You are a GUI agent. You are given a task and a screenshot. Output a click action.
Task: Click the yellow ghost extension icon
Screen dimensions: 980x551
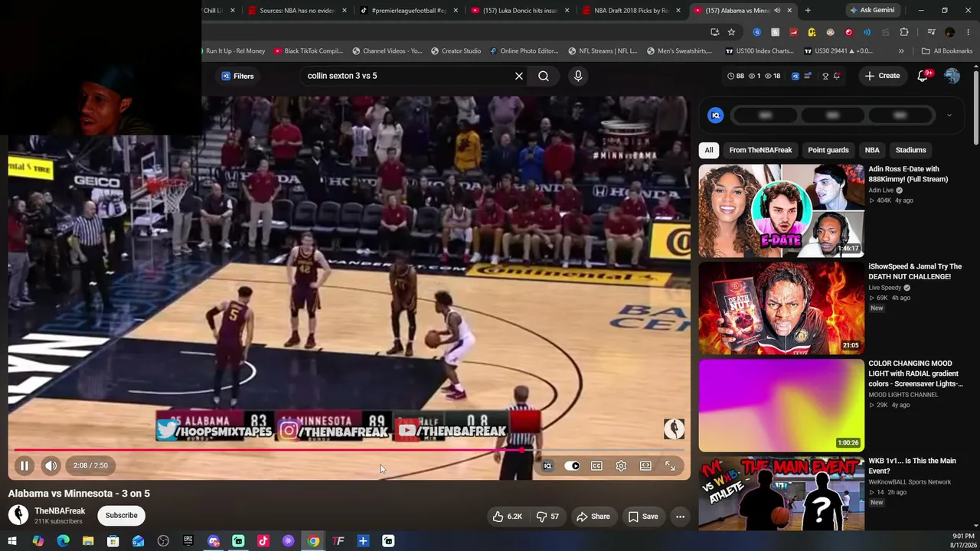(x=812, y=32)
